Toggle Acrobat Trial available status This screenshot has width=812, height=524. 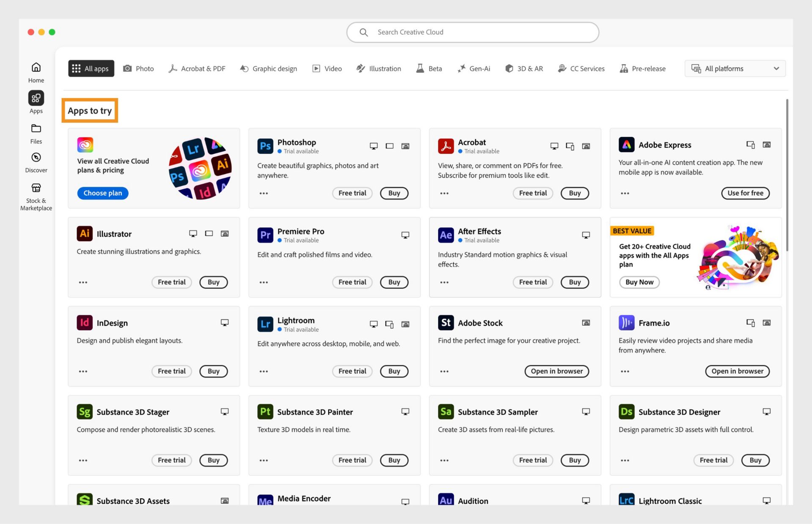pyautogui.click(x=462, y=151)
